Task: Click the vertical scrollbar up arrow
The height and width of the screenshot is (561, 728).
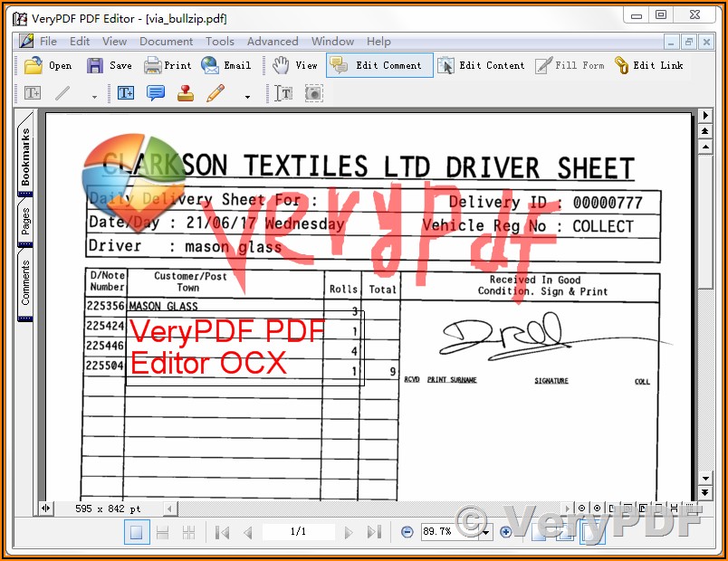Action: pos(705,147)
